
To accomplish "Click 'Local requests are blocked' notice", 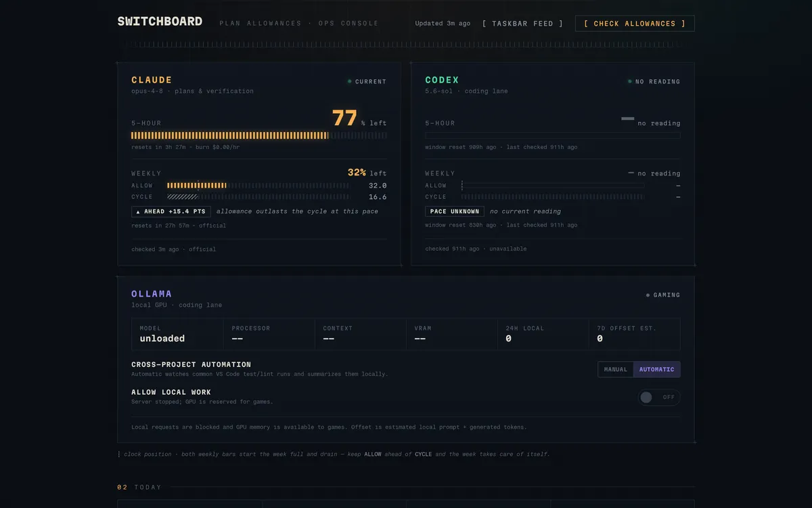I will coord(329,427).
